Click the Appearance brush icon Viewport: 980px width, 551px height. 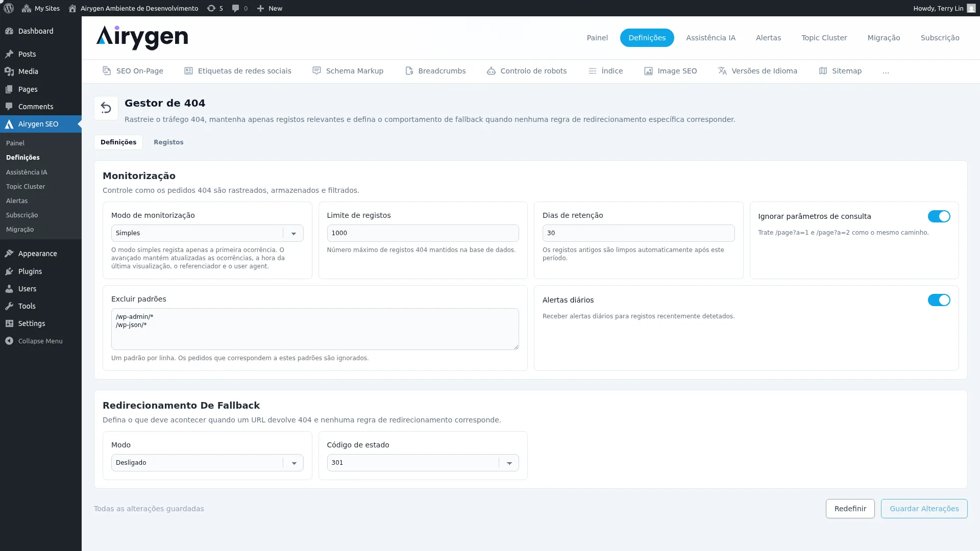tap(9, 254)
